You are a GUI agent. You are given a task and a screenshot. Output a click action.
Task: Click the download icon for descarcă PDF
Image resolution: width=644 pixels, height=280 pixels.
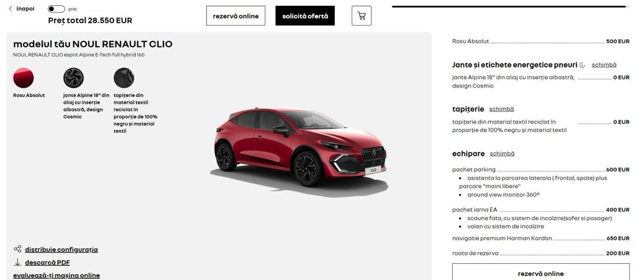click(17, 262)
